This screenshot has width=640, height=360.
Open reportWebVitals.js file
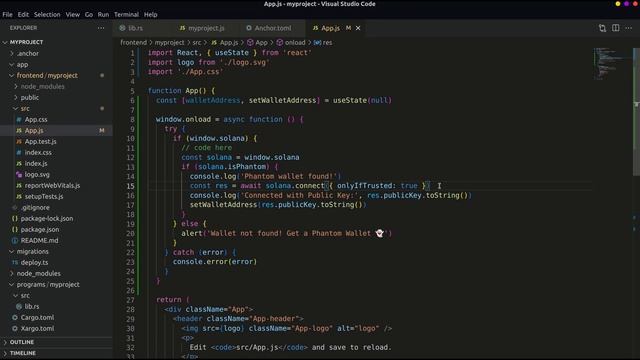pos(52,186)
